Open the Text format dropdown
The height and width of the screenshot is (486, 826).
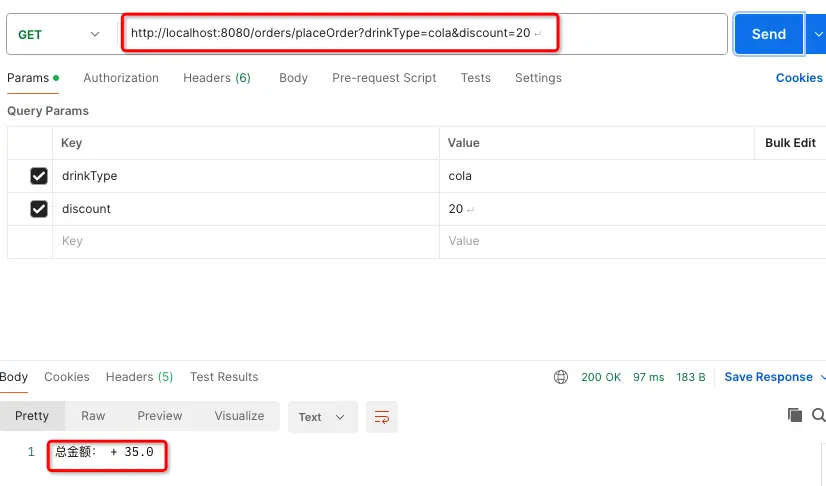(x=322, y=417)
